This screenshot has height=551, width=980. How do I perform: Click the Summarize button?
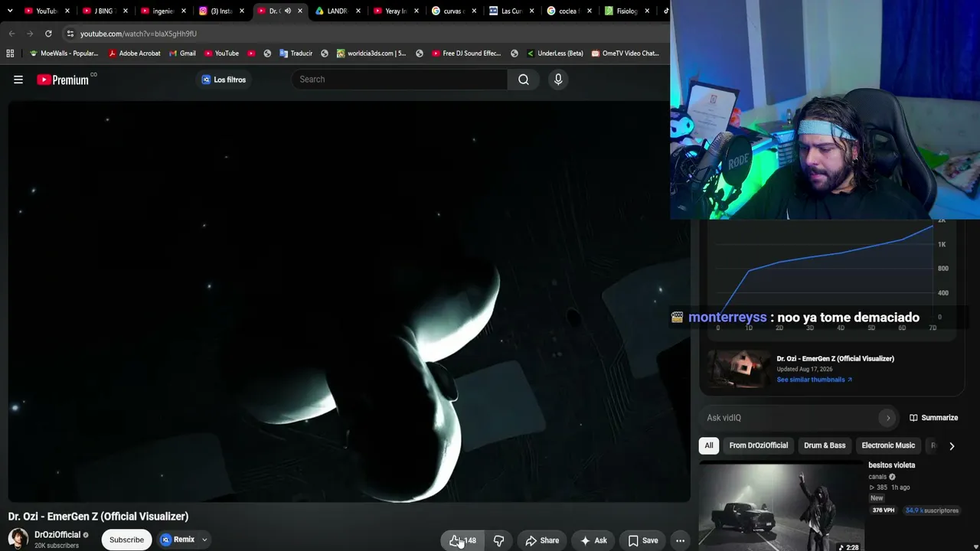click(934, 418)
